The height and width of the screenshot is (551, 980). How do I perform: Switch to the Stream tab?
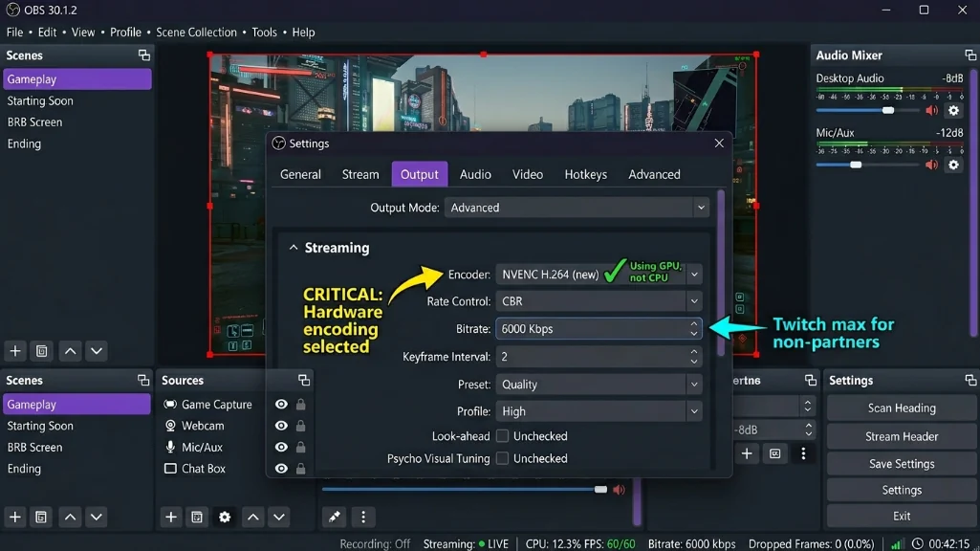[x=360, y=174]
